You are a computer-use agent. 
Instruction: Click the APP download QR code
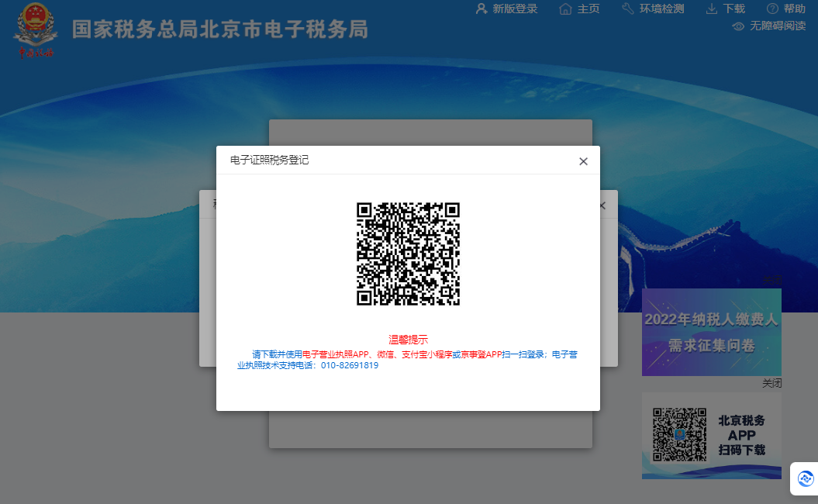[x=680, y=435]
